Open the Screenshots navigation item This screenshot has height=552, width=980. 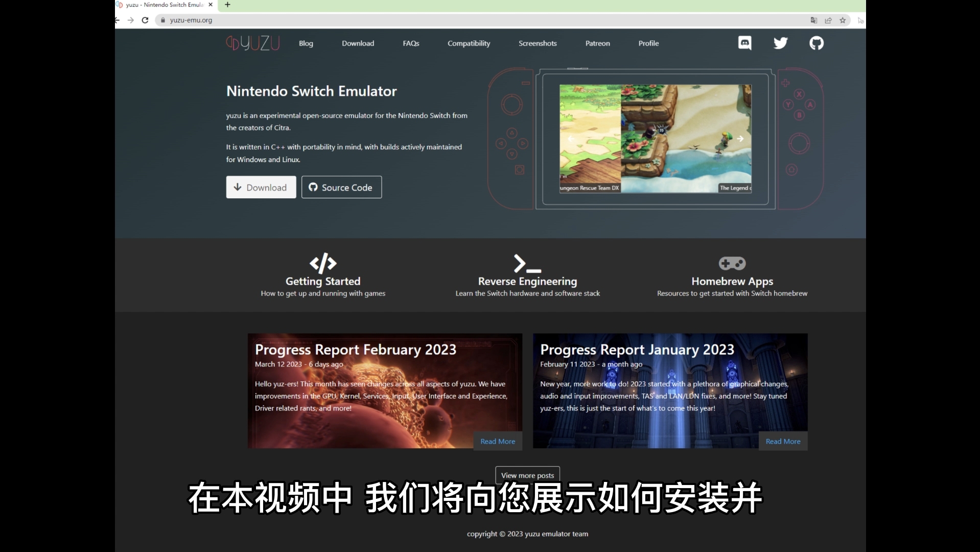pos(538,43)
